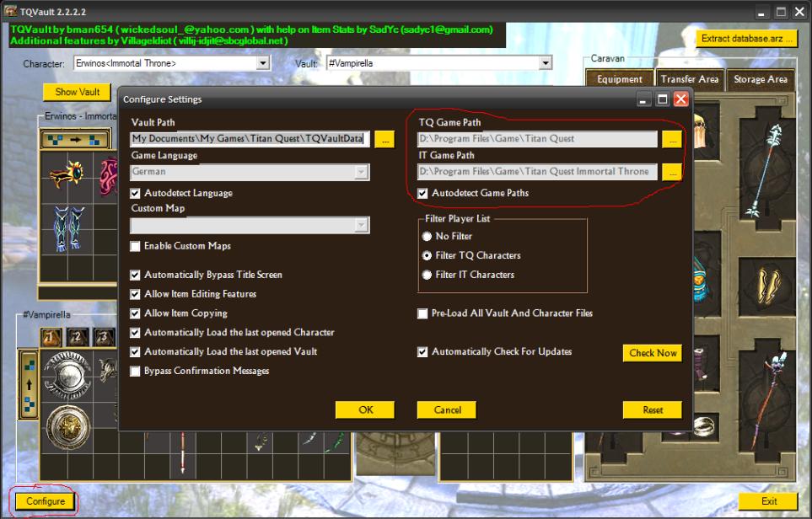Viewport: 812px width, 519px height.
Task: Open vault bag number 2
Action: [78, 338]
